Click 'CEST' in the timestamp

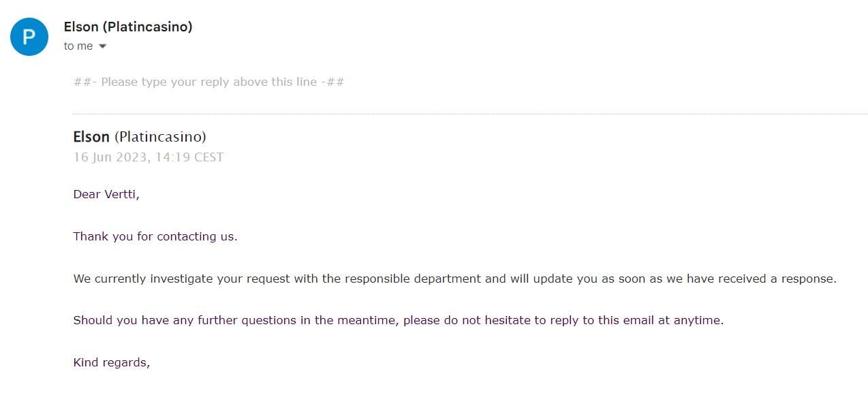(x=209, y=157)
